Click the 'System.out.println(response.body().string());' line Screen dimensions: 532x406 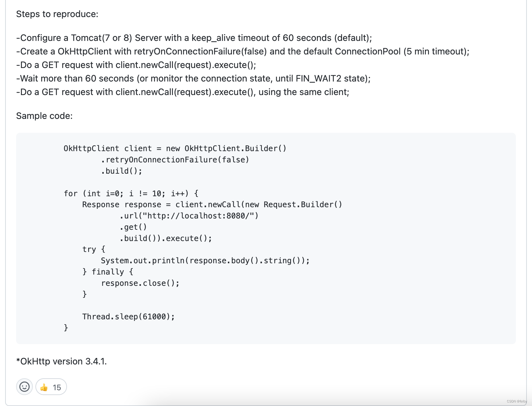[x=205, y=261]
